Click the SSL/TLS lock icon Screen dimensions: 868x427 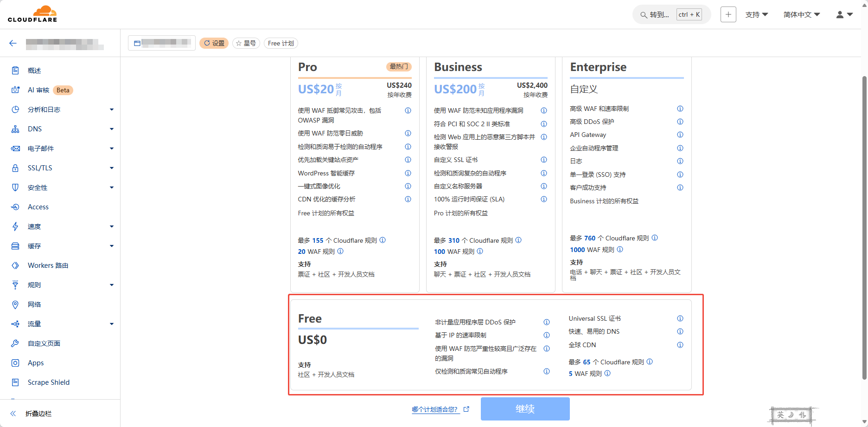click(15, 168)
